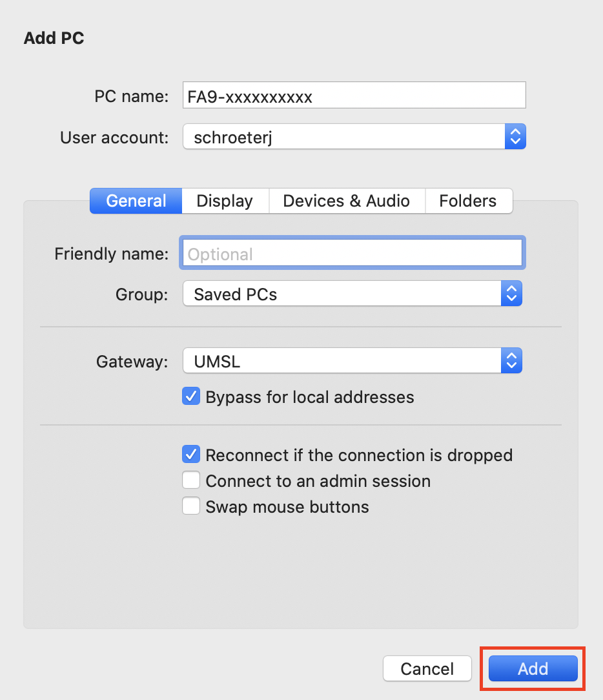The width and height of the screenshot is (603, 700).
Task: Open the Group dropdown showing Saved PCs
Action: coord(511,294)
